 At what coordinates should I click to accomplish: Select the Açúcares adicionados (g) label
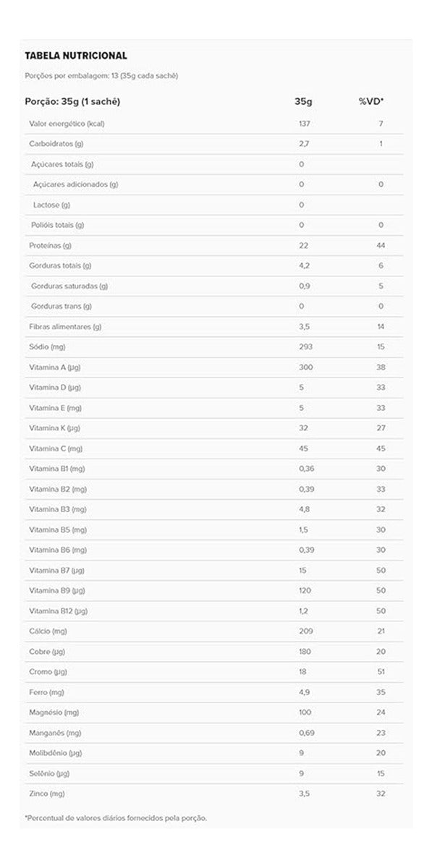click(x=75, y=184)
